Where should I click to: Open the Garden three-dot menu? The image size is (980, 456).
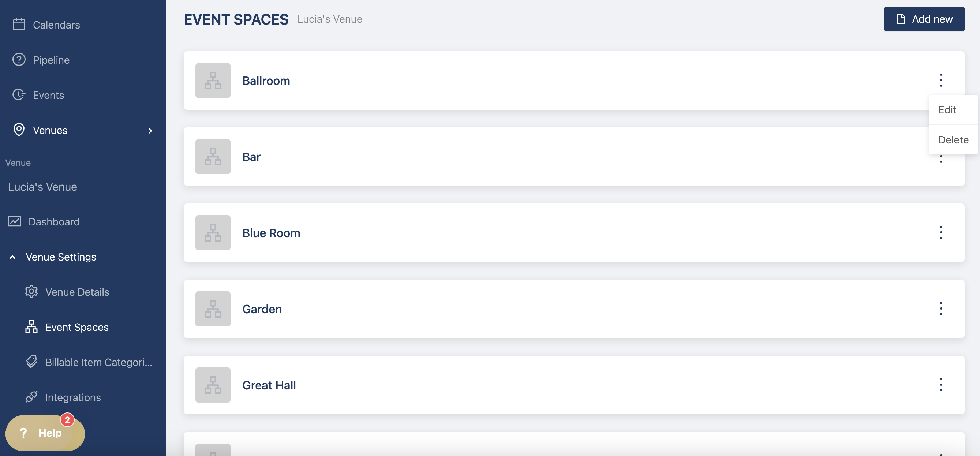tap(941, 309)
